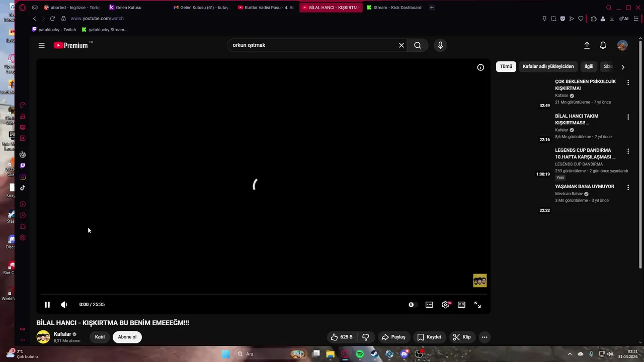This screenshot has height=362, width=644.
Task: Open Twitch in Opera sidebar
Action: tap(23, 166)
